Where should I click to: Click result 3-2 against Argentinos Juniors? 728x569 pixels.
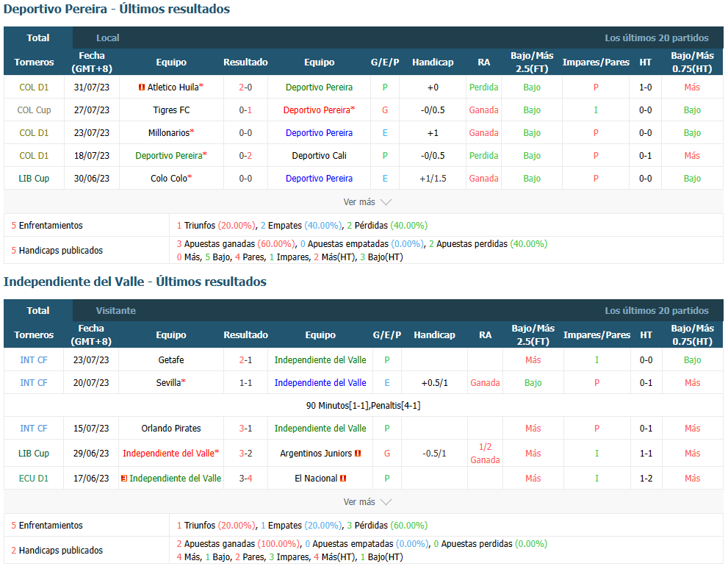pos(245,454)
